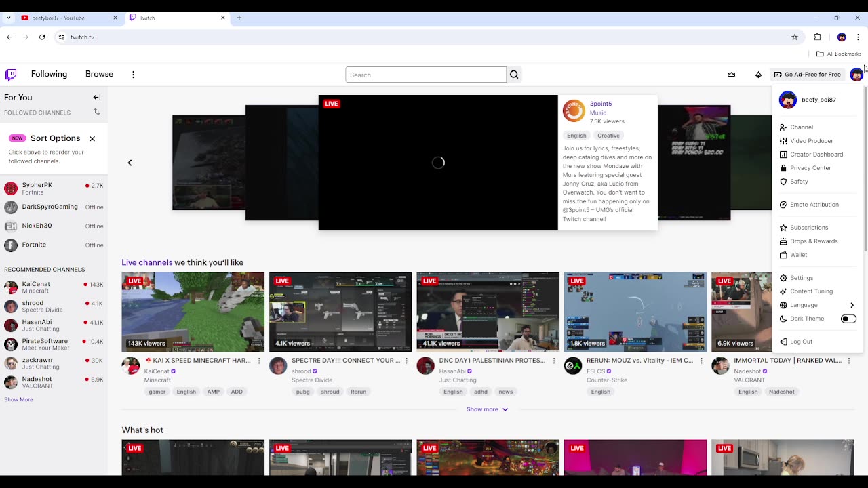Click the pubg tag under shroud stream
Image resolution: width=868 pixels, height=488 pixels.
[303, 392]
